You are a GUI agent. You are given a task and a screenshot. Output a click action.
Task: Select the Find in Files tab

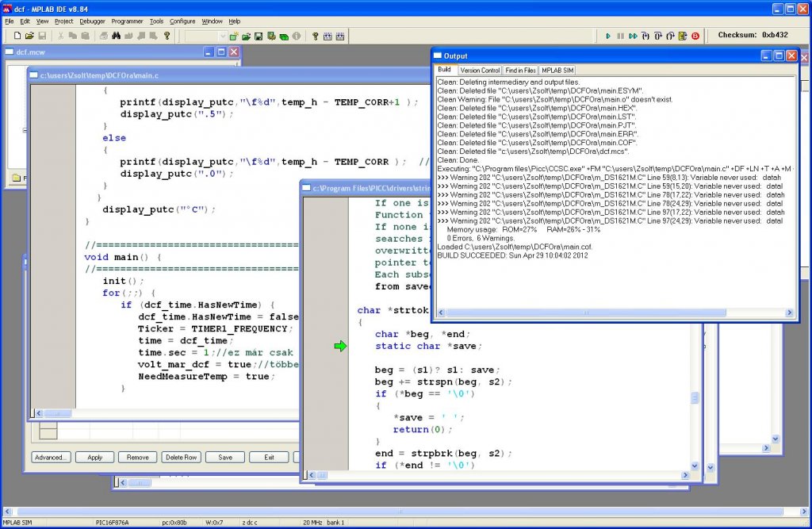520,71
